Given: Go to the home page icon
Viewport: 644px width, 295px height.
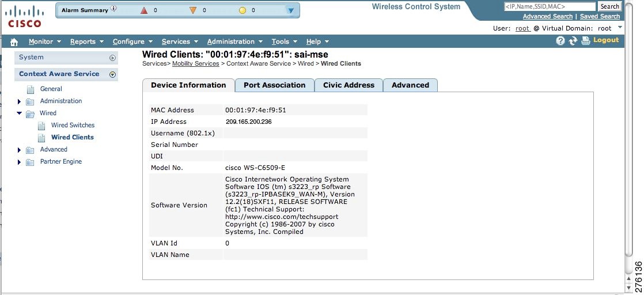Looking at the screenshot, I should click(x=14, y=41).
